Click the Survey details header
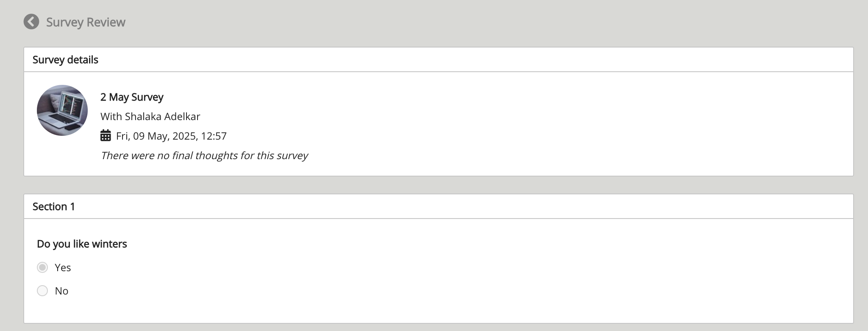This screenshot has height=331, width=868. (65, 59)
